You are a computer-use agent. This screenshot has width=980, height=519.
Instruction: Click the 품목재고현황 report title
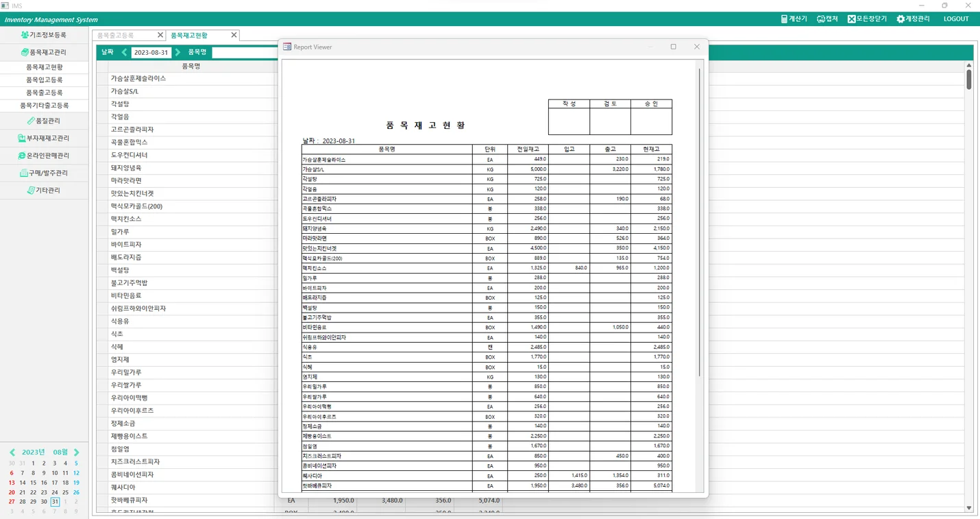[x=426, y=125]
